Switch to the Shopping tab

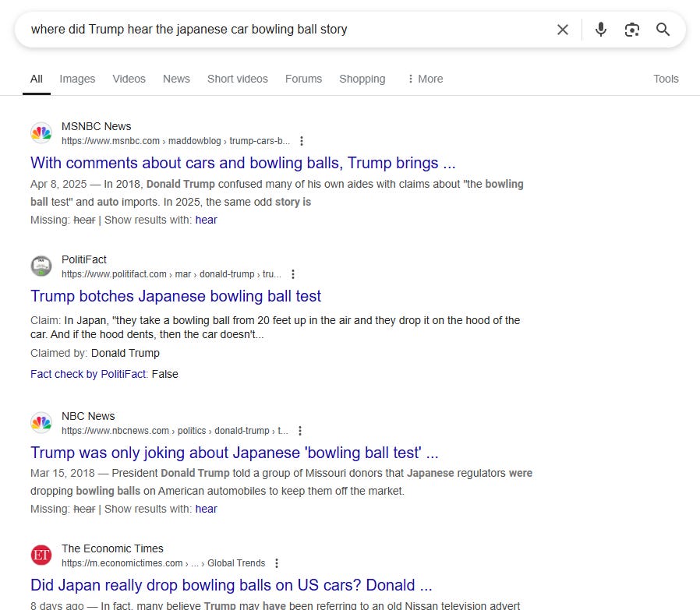pos(362,79)
